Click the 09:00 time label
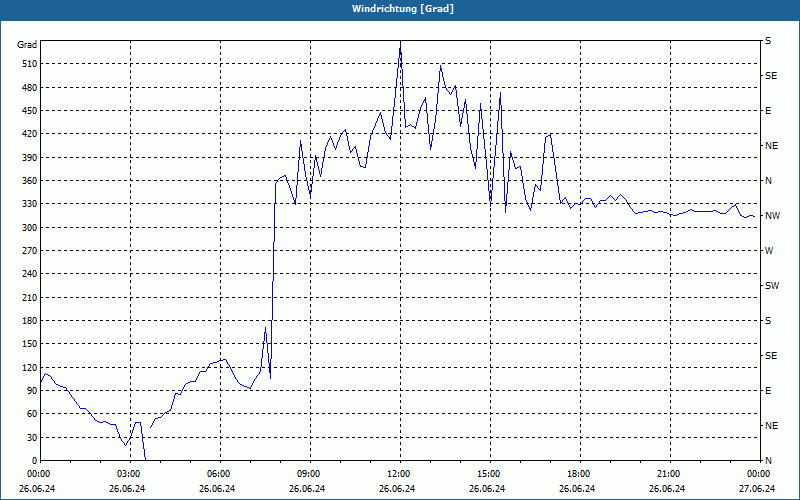The width and height of the screenshot is (800, 500). click(x=308, y=474)
